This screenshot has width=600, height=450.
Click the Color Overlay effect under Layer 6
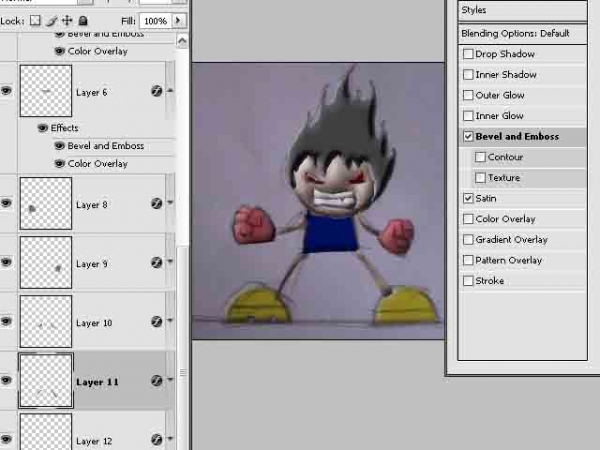click(x=98, y=164)
